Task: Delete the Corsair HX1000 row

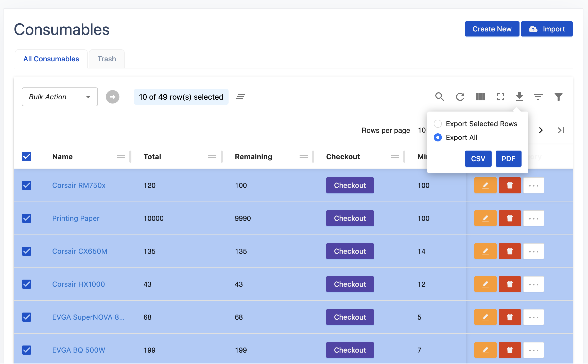Action: (510, 284)
